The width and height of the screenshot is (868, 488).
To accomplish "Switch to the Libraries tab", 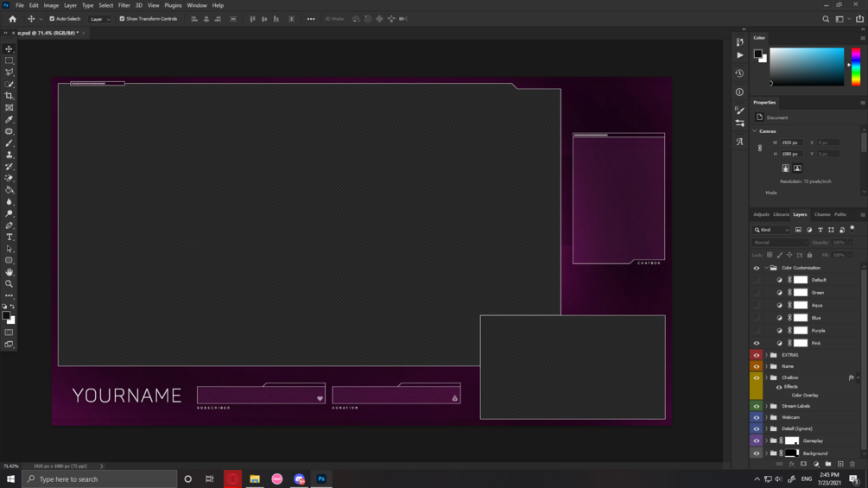I will pyautogui.click(x=781, y=215).
